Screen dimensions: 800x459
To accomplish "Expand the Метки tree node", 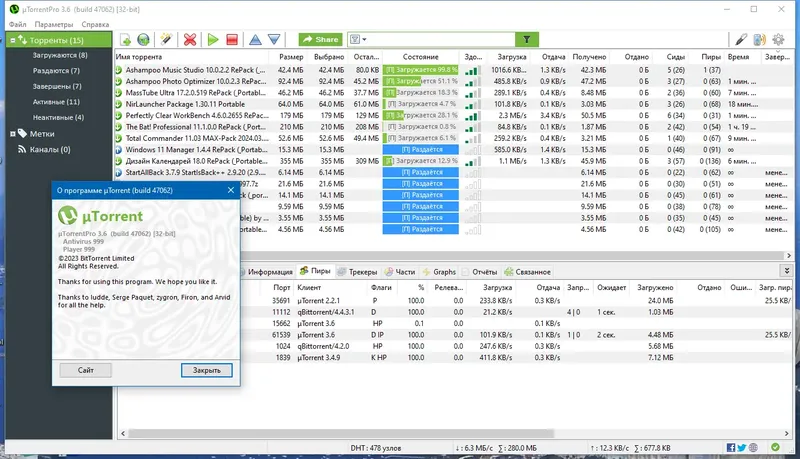I will click(x=13, y=134).
